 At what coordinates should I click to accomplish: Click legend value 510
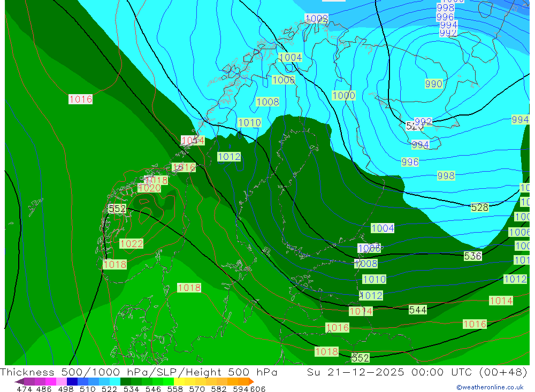pyautogui.click(x=87, y=389)
